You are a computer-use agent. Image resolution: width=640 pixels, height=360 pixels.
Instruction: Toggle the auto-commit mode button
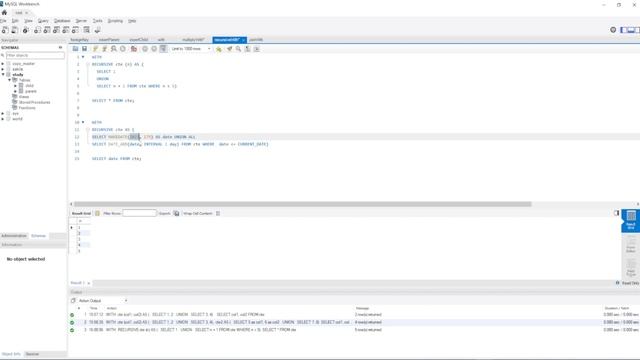click(163, 49)
